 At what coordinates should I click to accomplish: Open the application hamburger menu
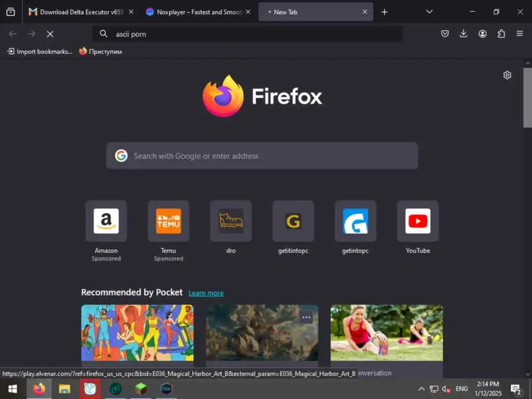(x=520, y=34)
